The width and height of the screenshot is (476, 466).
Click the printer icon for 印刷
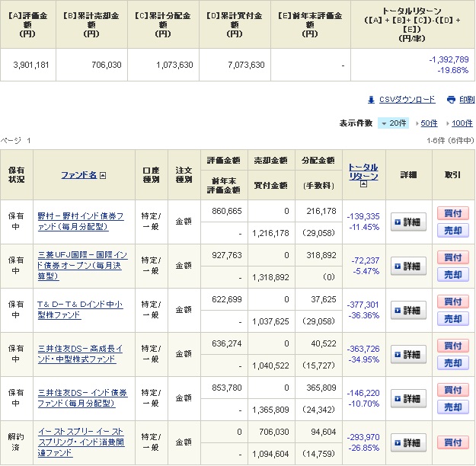(451, 100)
